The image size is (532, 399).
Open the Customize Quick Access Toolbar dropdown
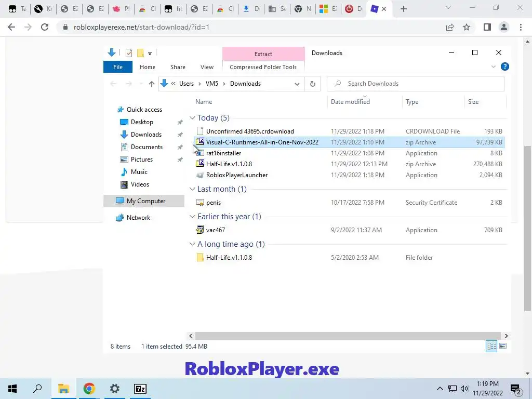point(150,54)
